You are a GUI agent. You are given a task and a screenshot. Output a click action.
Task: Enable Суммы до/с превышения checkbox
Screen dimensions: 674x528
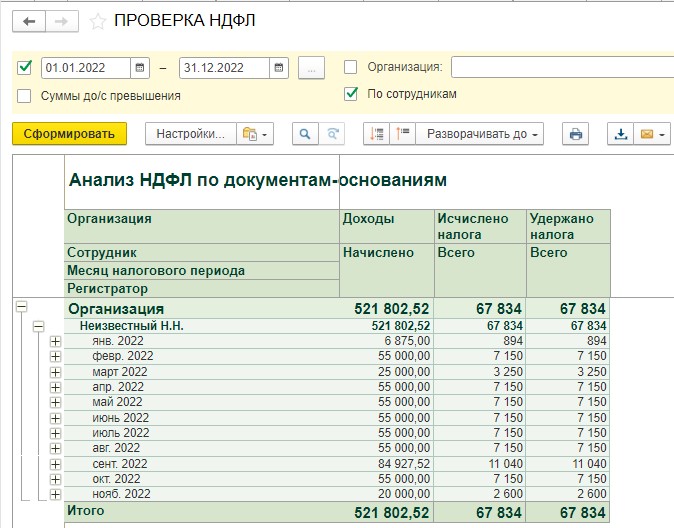pyautogui.click(x=24, y=95)
